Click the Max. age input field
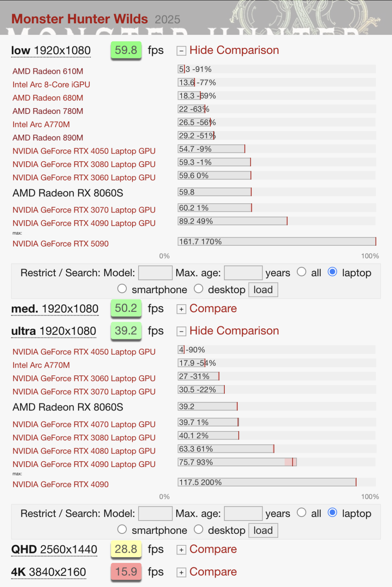392x587 pixels. click(x=243, y=272)
